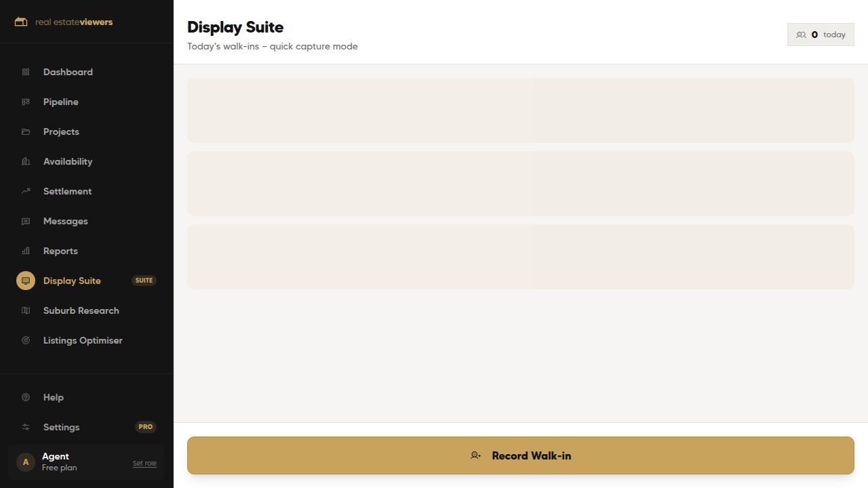Select the Display Suite label
This screenshot has width=868, height=488.
coord(72,281)
